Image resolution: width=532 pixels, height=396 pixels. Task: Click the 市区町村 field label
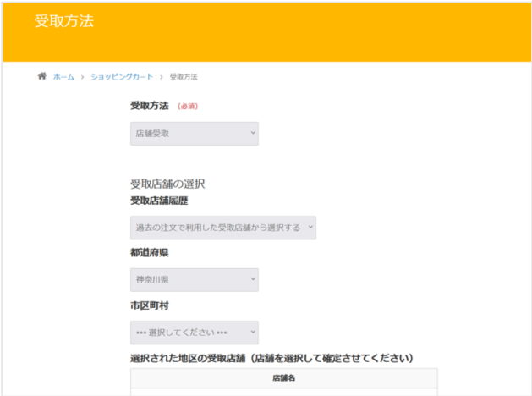click(149, 305)
